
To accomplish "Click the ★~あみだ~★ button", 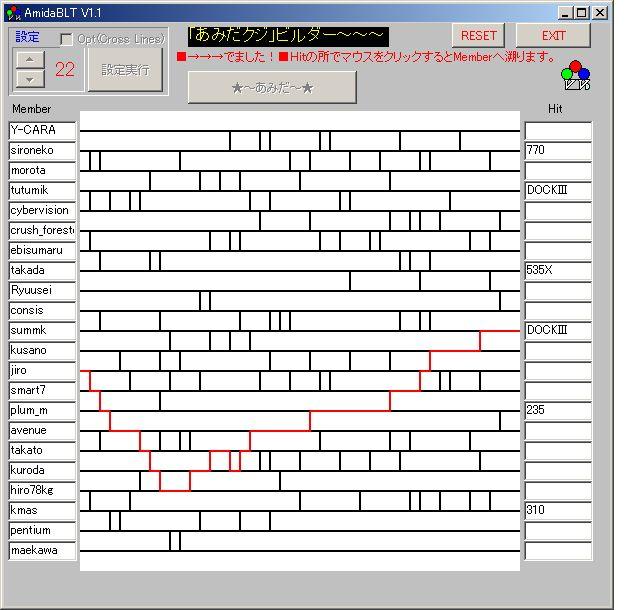I will (272, 87).
